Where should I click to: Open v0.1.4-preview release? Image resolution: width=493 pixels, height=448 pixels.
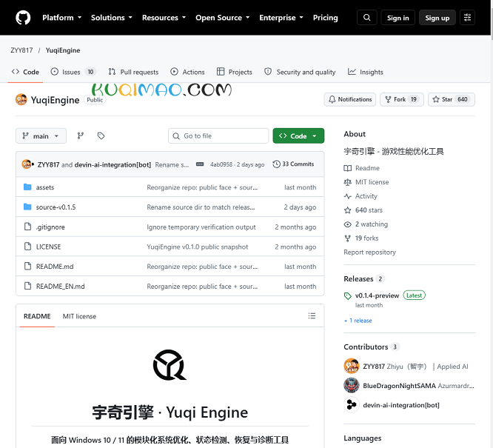tap(377, 295)
